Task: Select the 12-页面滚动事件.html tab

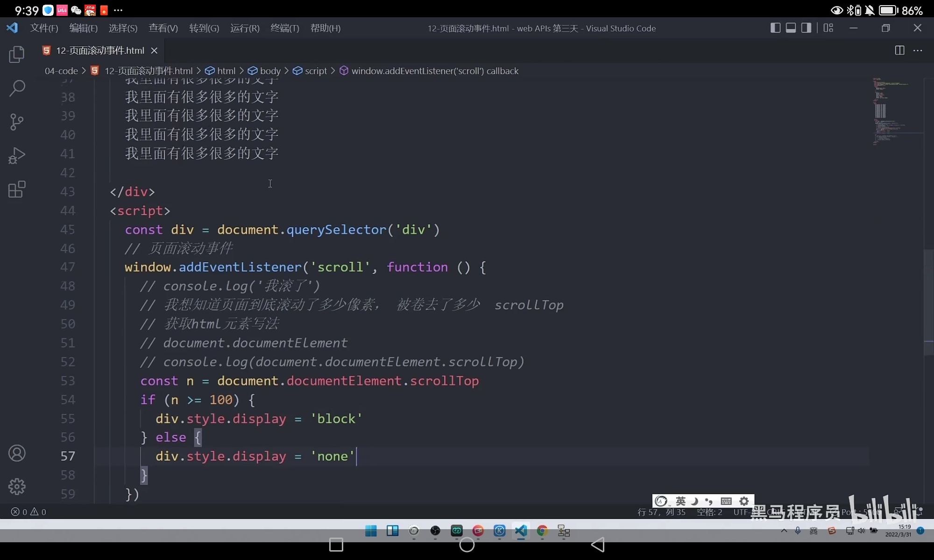Action: (x=99, y=50)
